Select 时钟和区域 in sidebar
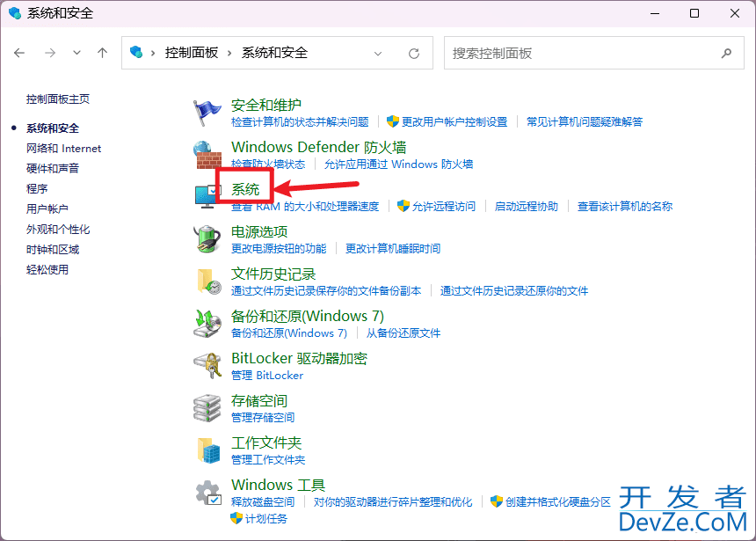This screenshot has width=756, height=541. 53,250
